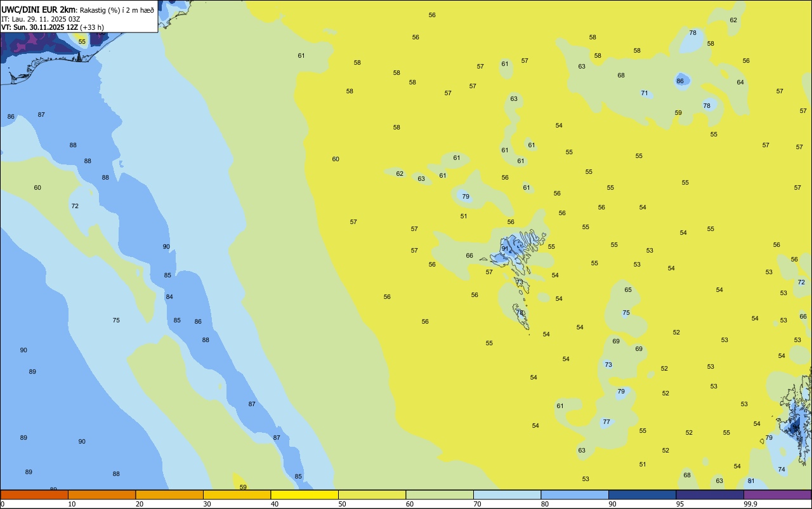Click the legend scale label 50
The width and height of the screenshot is (812, 509).
point(342,504)
